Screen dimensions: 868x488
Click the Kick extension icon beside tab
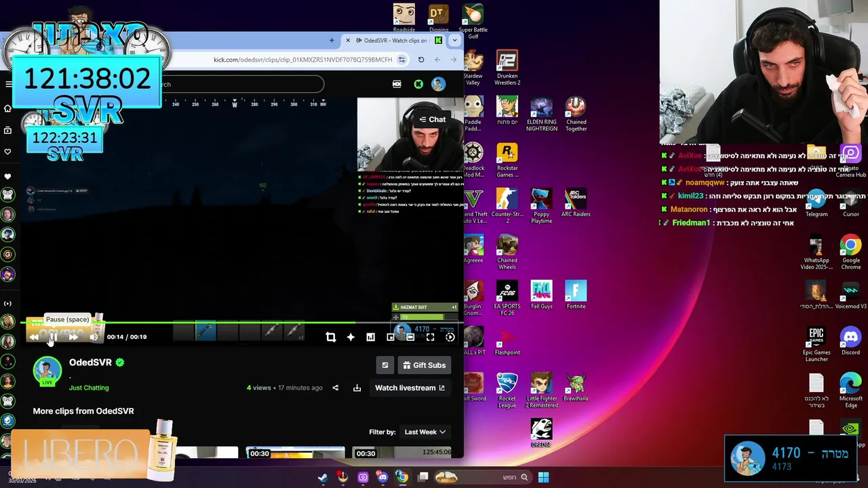tap(438, 41)
